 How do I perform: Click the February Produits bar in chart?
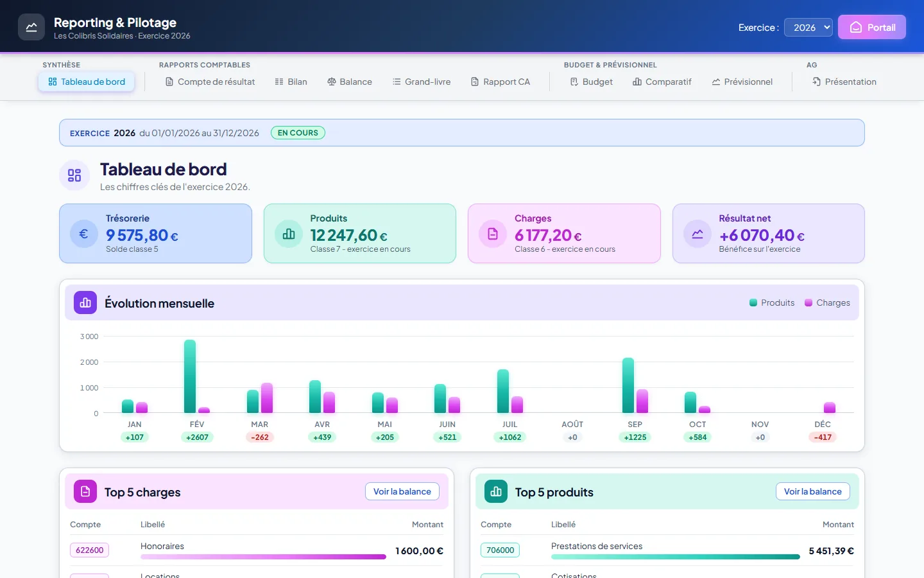(190, 376)
